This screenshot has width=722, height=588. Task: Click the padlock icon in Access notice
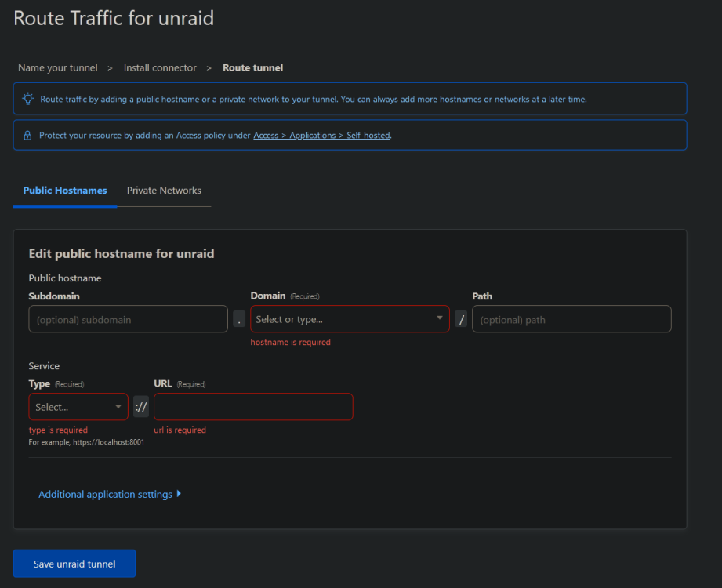coord(27,136)
